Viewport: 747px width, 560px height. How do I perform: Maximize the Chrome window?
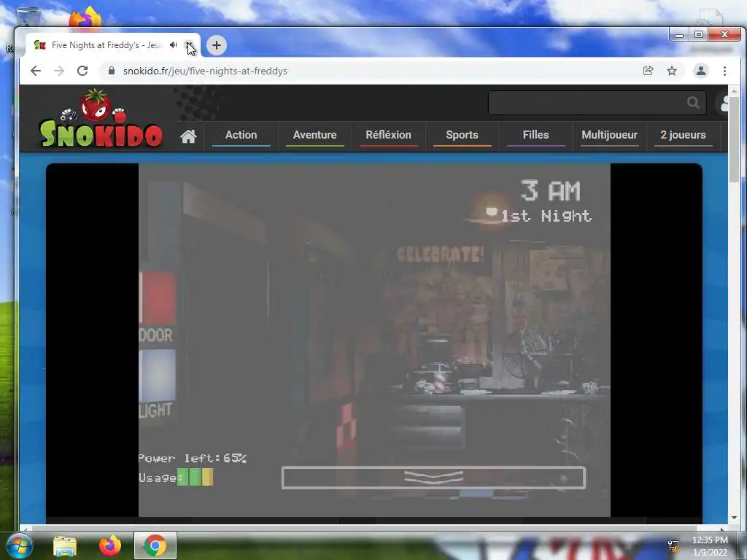tap(699, 34)
